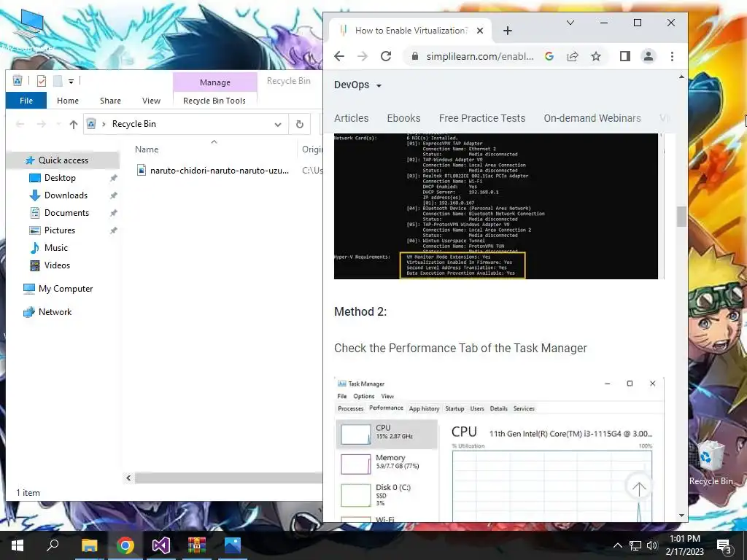Open Pictures in the navigation pane

60,230
